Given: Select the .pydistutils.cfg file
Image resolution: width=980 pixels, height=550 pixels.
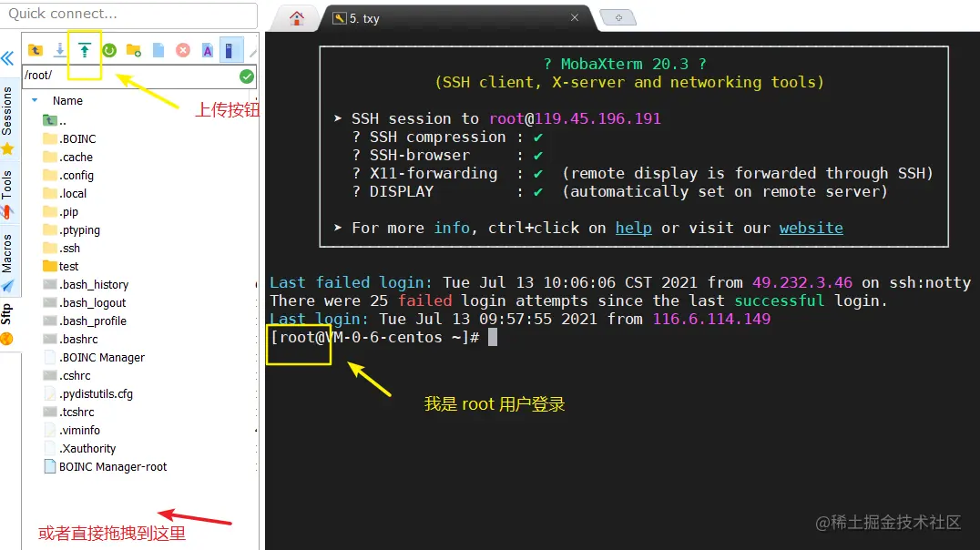Looking at the screenshot, I should coord(88,393).
